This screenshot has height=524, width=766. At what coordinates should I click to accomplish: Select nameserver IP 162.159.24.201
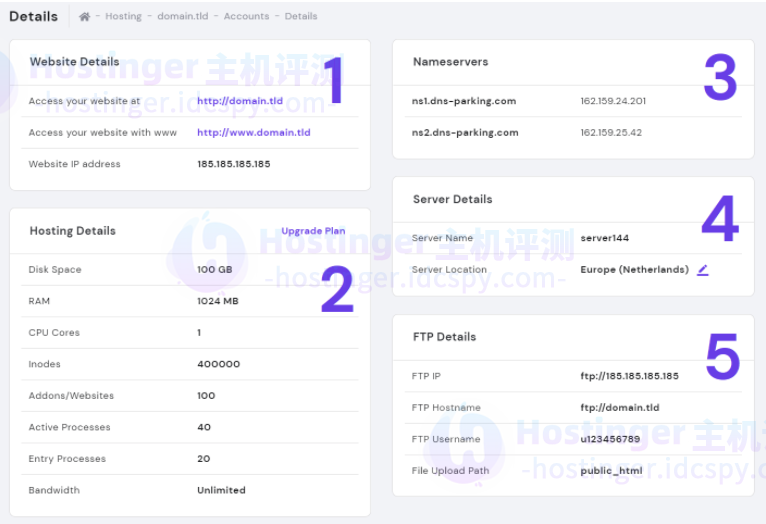point(613,101)
